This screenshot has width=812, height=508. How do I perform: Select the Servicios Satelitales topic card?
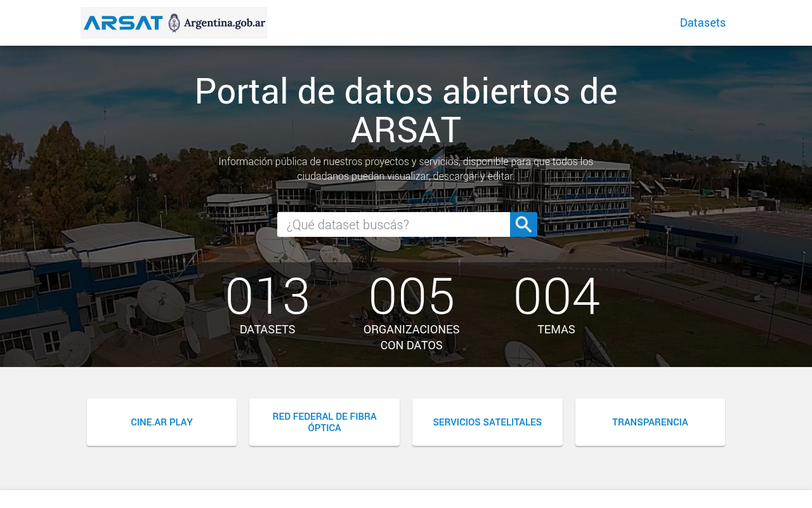point(487,422)
